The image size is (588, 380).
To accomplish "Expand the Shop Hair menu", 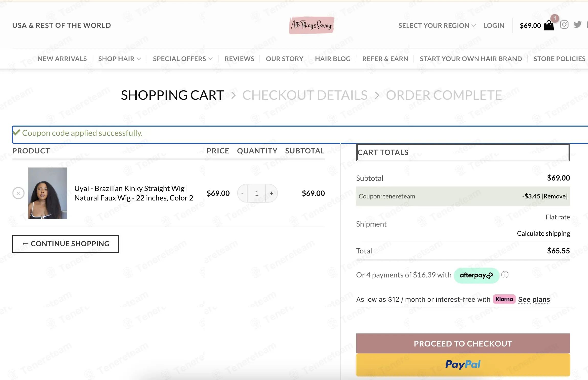I will click(119, 59).
